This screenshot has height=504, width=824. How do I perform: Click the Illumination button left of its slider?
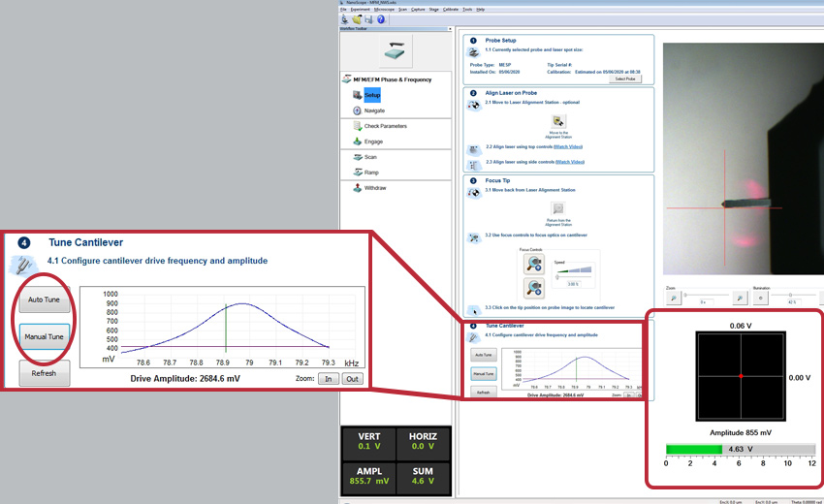(x=760, y=298)
